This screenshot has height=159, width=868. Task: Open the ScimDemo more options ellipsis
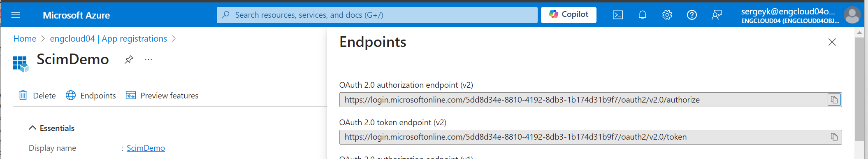pyautogui.click(x=149, y=60)
